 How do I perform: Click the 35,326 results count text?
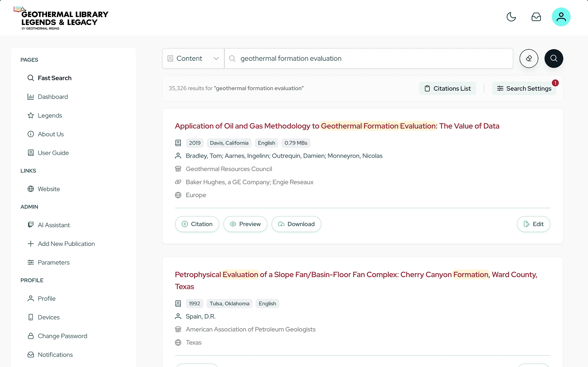coord(236,88)
